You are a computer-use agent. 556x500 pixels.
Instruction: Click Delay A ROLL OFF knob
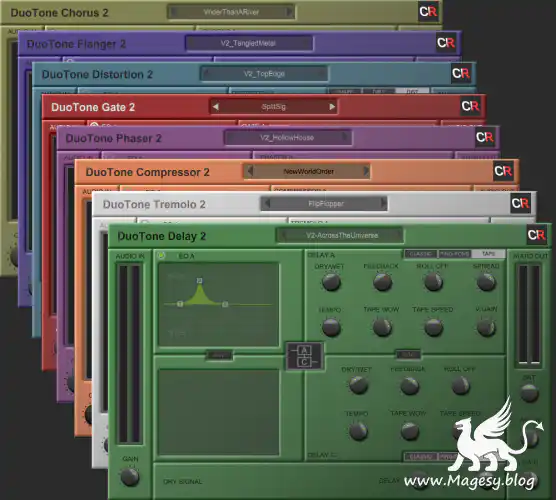point(433,282)
